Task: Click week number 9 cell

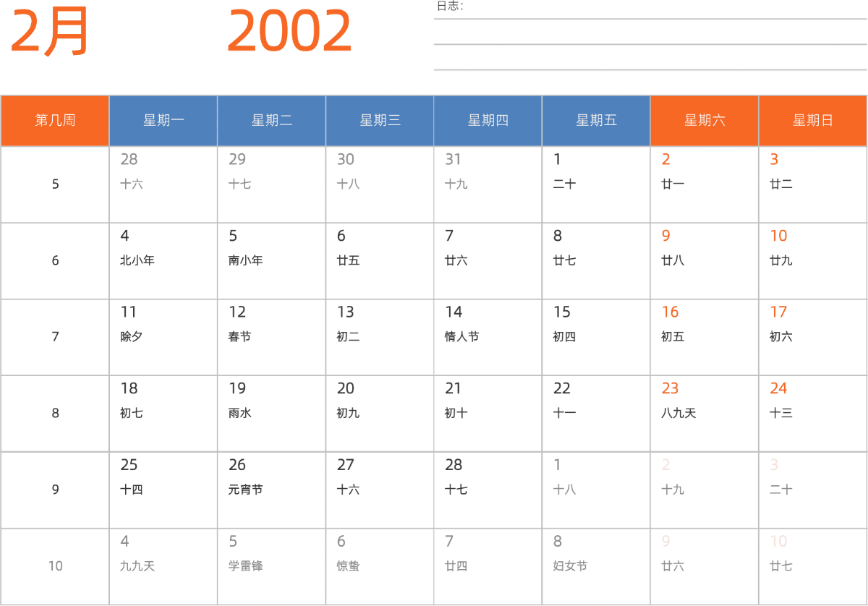Action: (55, 490)
